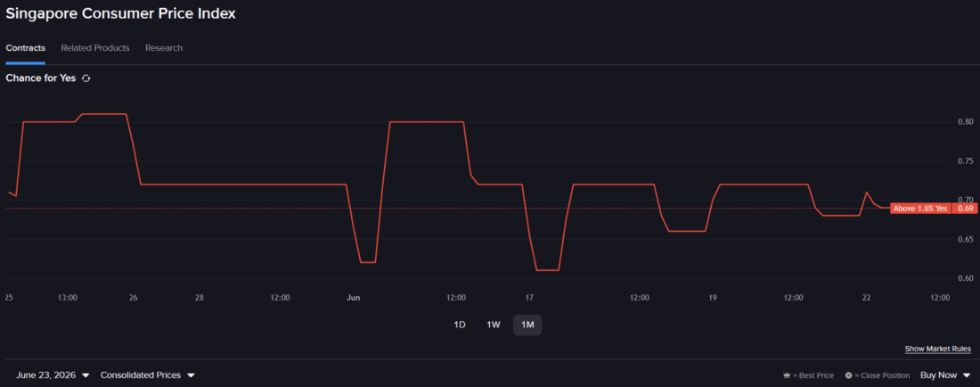Open the Show Market Rules link
Viewport: 980px width, 387px height.
coord(937,349)
